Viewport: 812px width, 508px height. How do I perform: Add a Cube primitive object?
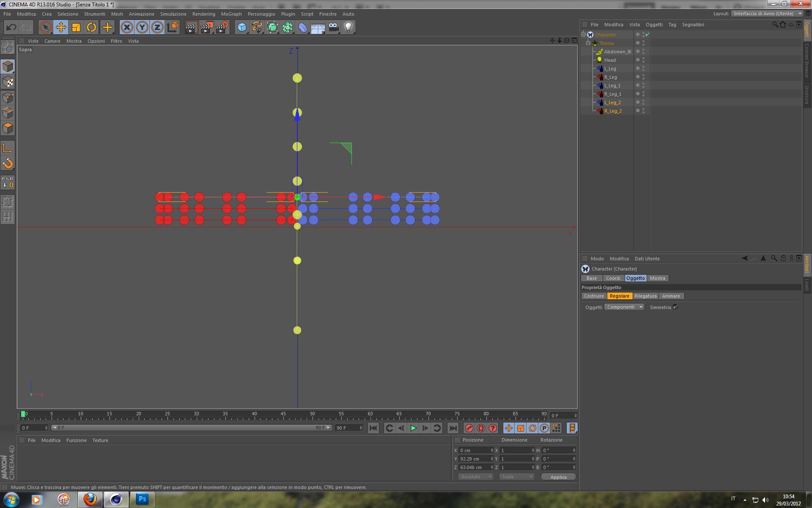[x=242, y=28]
